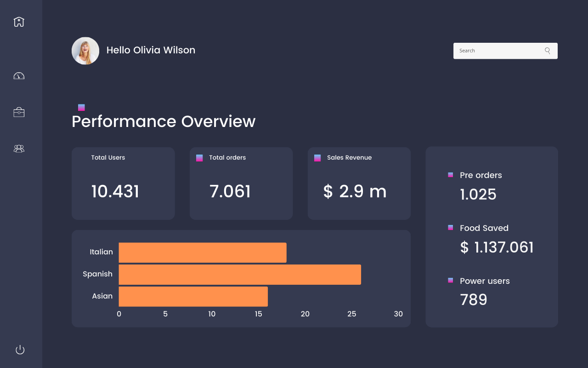588x368 pixels.
Task: Select the Asian bar in chart
Action: 193,296
